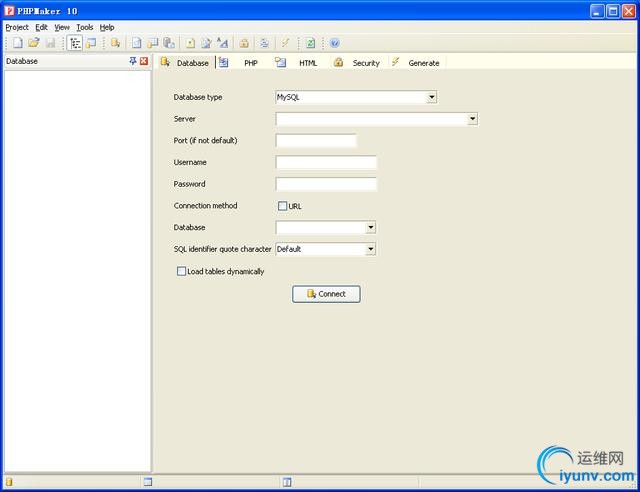Image resolution: width=640 pixels, height=492 pixels.
Task: Click the toolbar icon right of the padlock
Action: 264,43
